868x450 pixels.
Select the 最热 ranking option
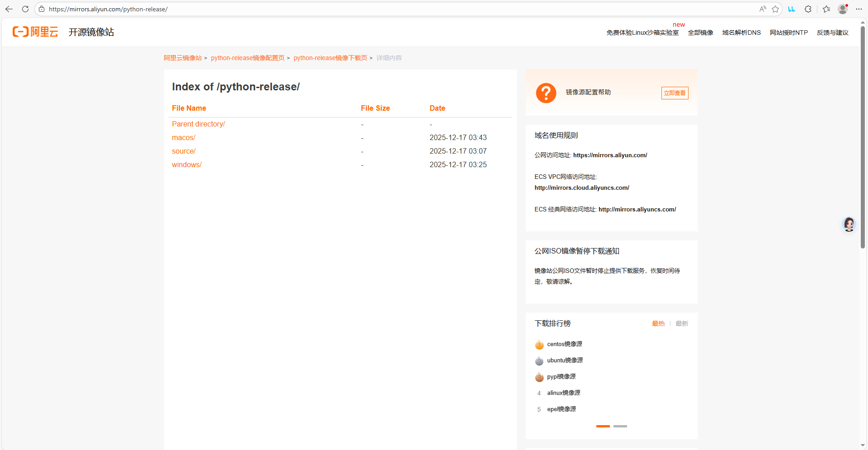[x=658, y=323]
